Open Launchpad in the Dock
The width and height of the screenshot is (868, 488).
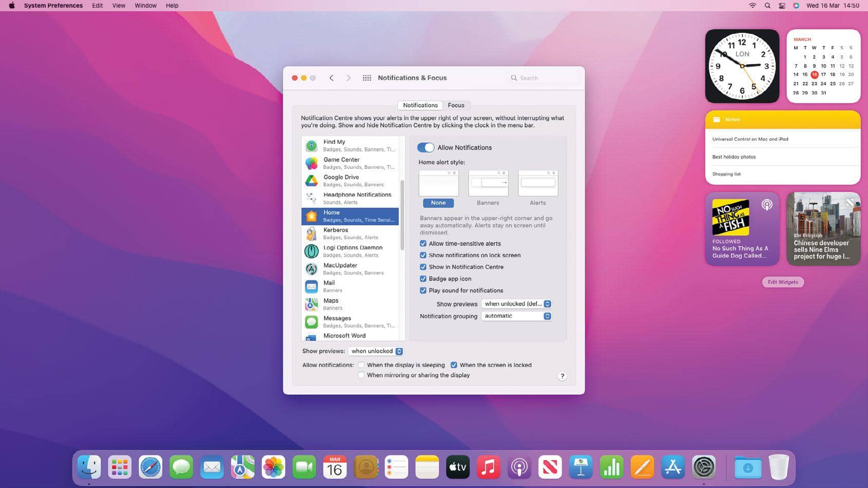(x=120, y=467)
